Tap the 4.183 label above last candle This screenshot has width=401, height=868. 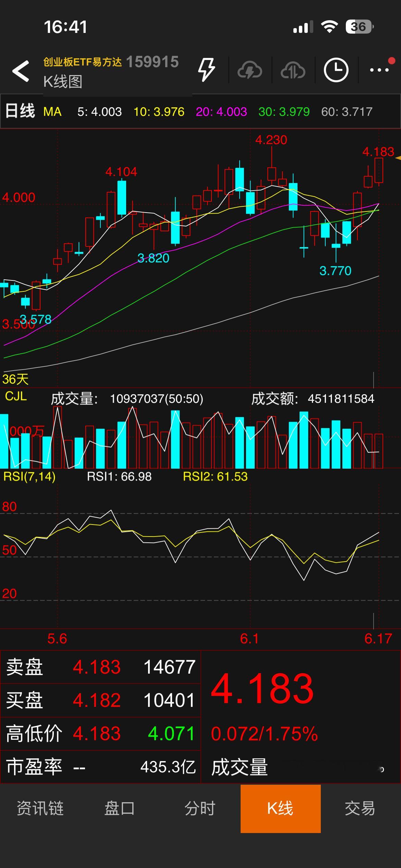coord(378,152)
